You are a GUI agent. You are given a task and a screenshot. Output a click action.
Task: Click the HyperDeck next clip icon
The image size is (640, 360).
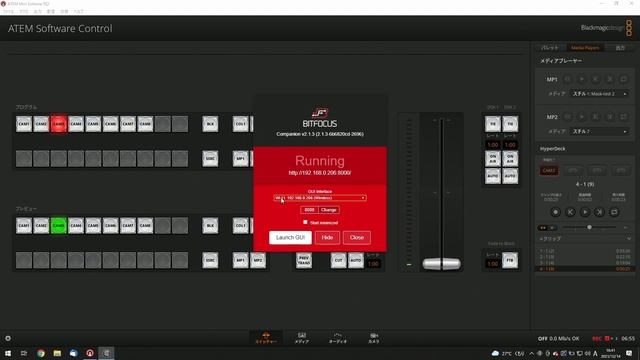tap(600, 212)
